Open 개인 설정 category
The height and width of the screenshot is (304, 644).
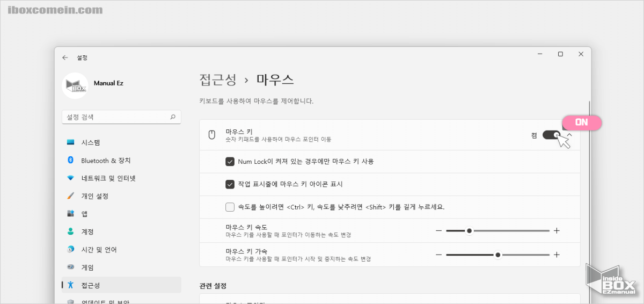click(121, 196)
